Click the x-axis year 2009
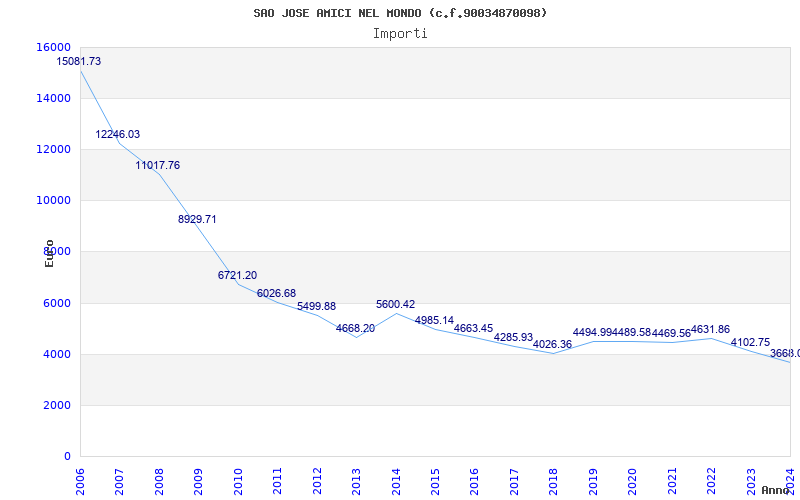 click(198, 480)
